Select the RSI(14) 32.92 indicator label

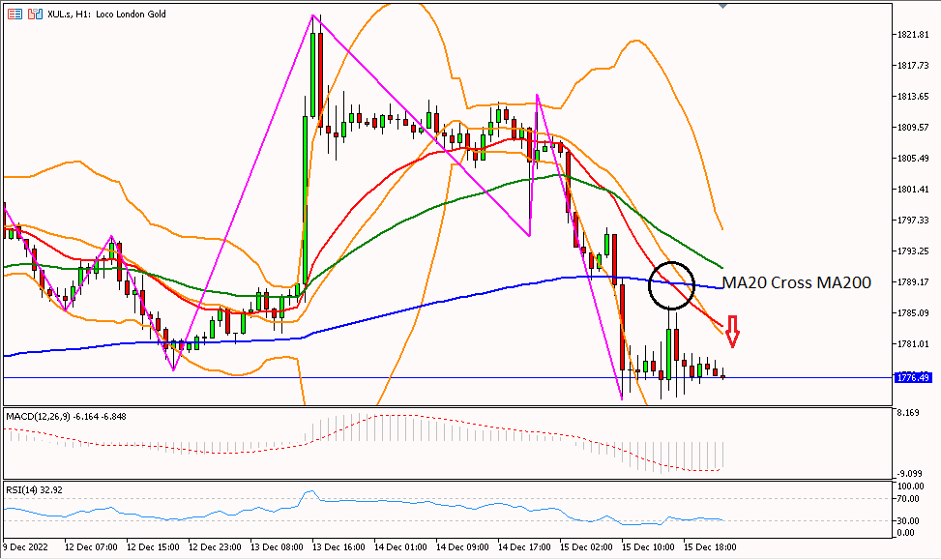tap(34, 489)
